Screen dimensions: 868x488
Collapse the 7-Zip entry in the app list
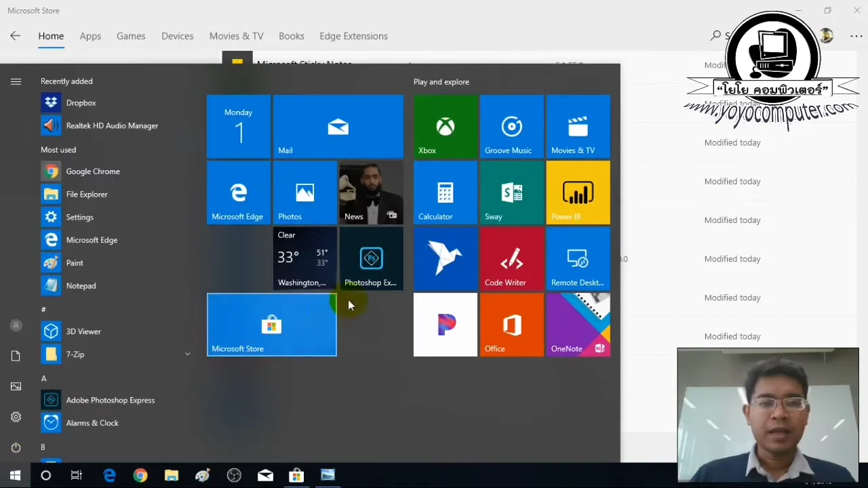(187, 354)
